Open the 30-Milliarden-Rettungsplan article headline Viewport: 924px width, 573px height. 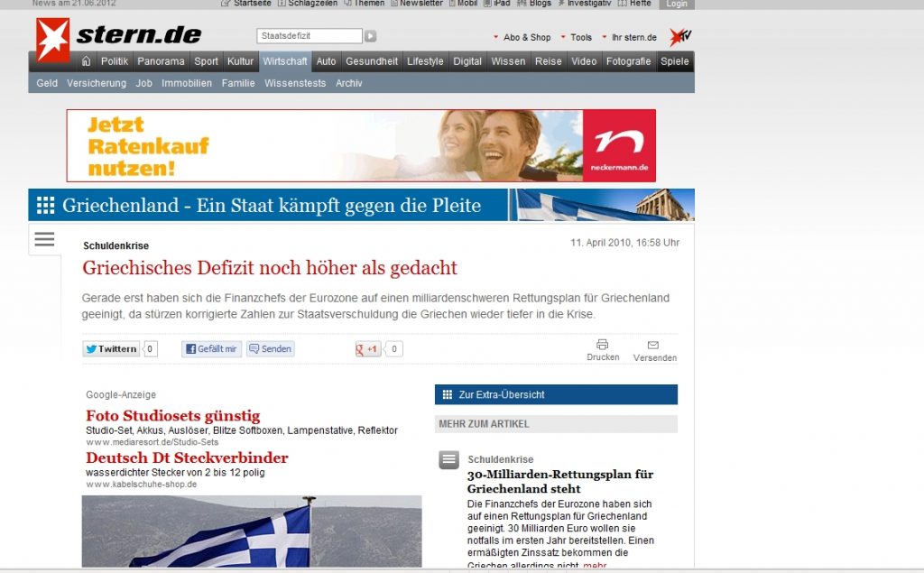[559, 481]
